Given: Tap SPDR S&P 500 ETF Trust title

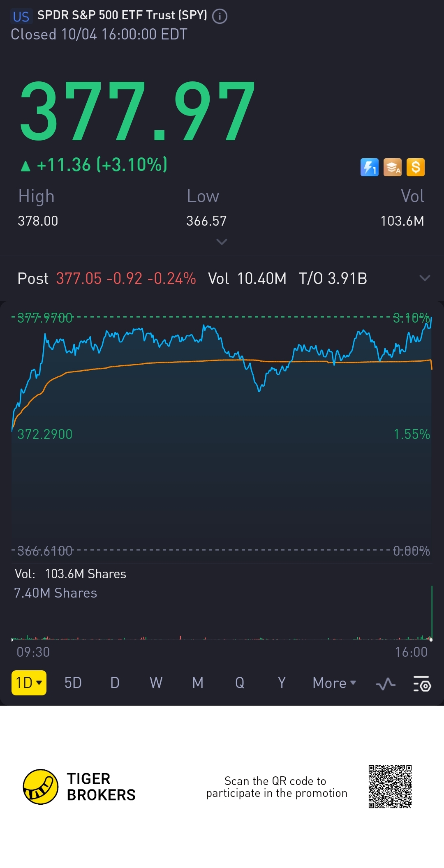Looking at the screenshot, I should coord(122,16).
